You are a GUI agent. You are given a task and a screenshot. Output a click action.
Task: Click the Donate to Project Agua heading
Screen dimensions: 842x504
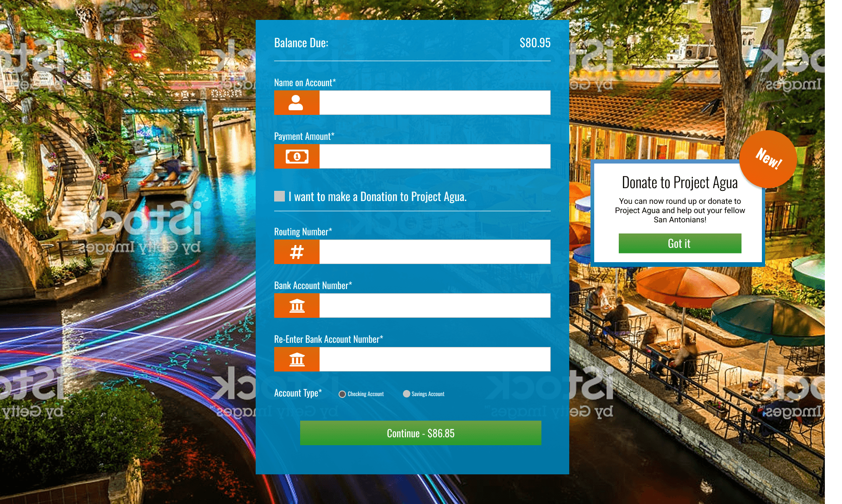click(x=680, y=183)
